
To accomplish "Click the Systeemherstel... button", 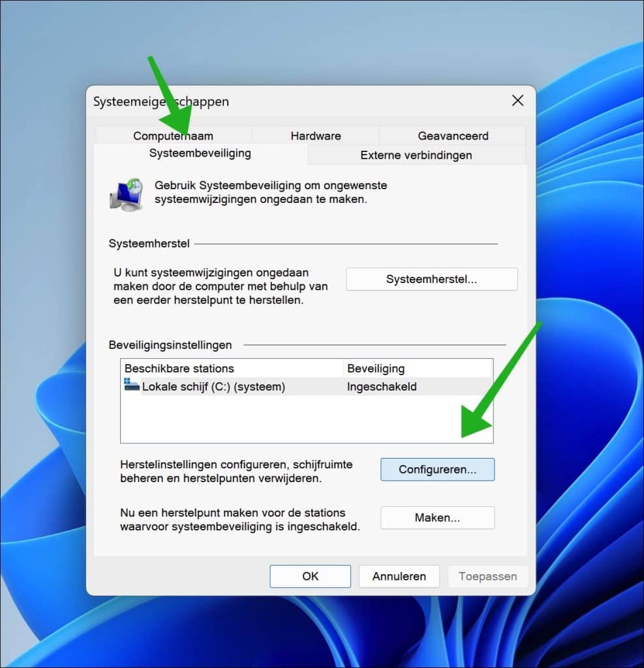I will [x=431, y=279].
